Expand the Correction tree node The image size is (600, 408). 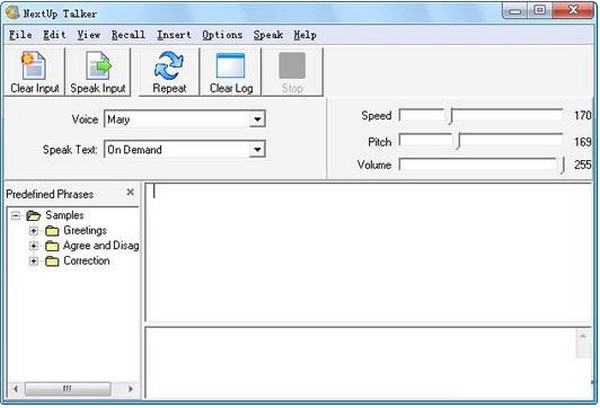[x=34, y=261]
